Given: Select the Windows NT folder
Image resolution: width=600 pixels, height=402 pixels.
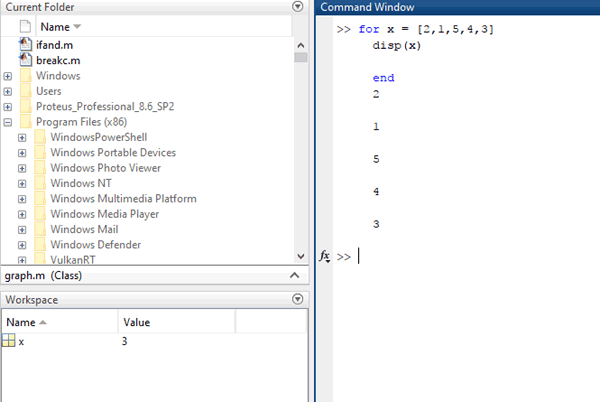Looking at the screenshot, I should 81,183.
